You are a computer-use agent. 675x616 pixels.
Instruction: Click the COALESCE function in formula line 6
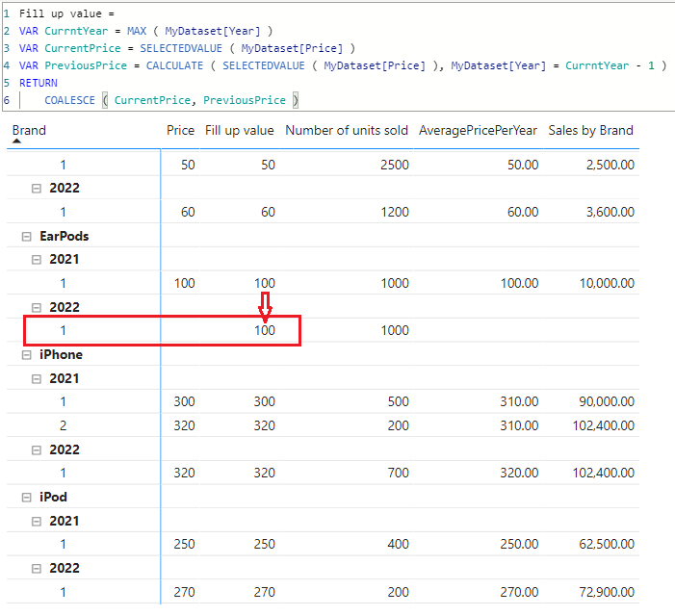click(x=69, y=100)
